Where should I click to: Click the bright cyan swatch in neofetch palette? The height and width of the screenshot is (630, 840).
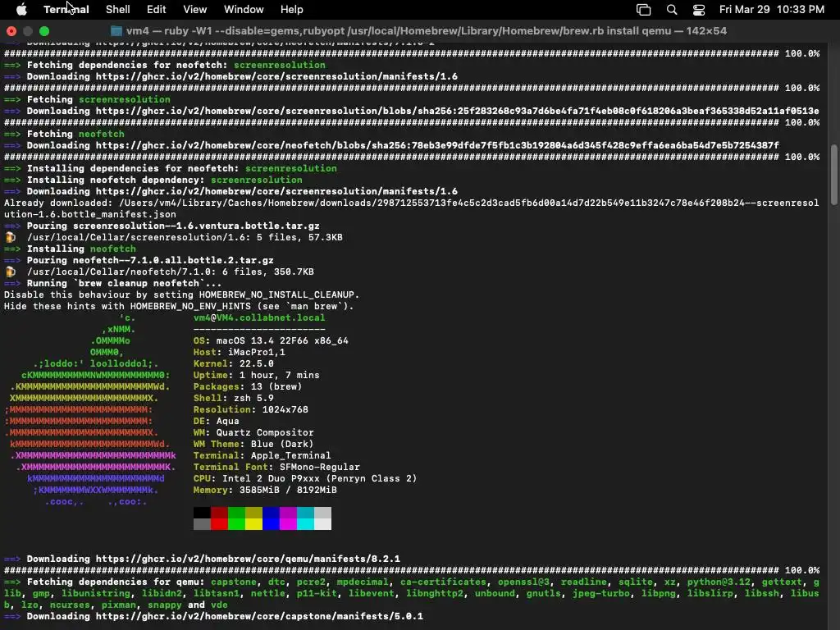(x=305, y=524)
